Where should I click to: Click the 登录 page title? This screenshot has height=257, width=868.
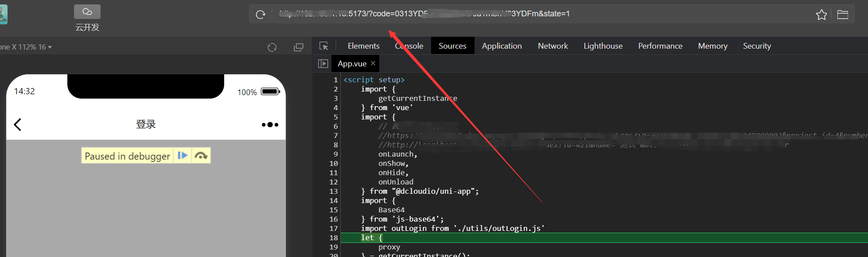pos(146,124)
